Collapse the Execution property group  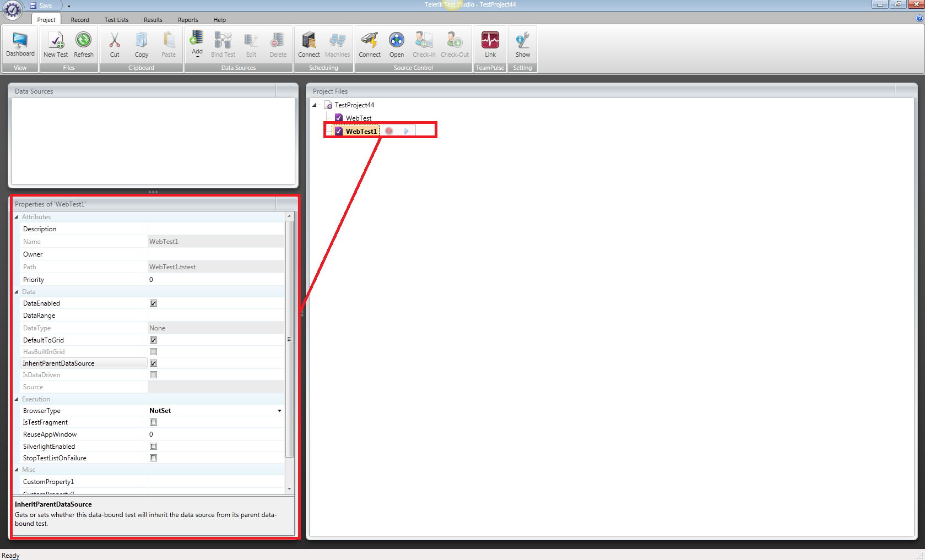(x=17, y=399)
